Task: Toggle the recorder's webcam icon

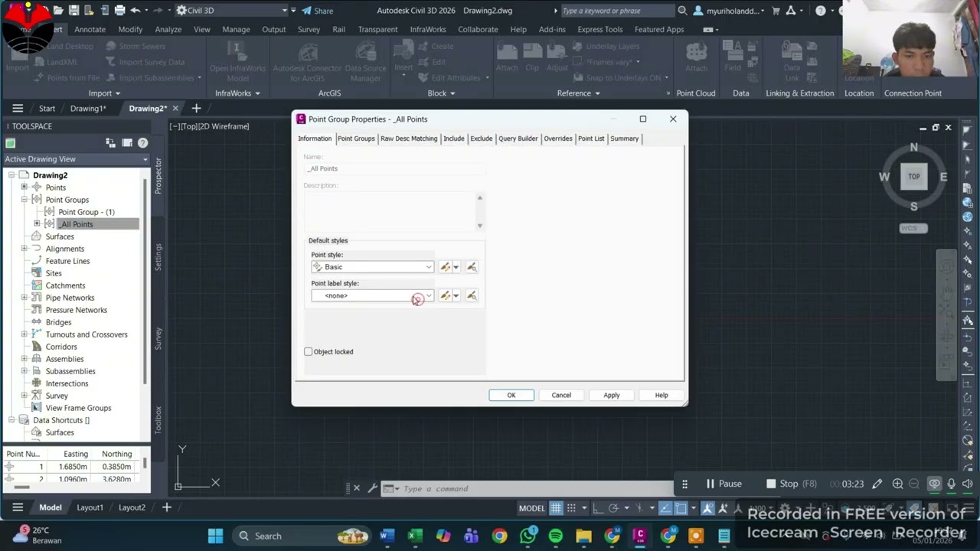Action: point(934,484)
